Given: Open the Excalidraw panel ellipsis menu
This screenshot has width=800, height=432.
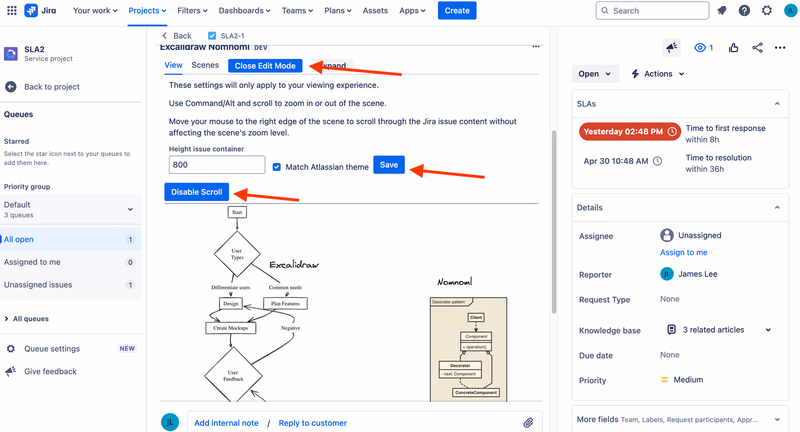Looking at the screenshot, I should tap(536, 46).
